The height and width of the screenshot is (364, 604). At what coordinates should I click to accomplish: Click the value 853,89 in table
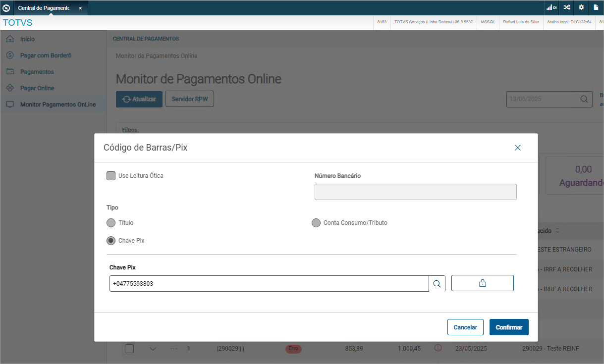[x=354, y=349]
